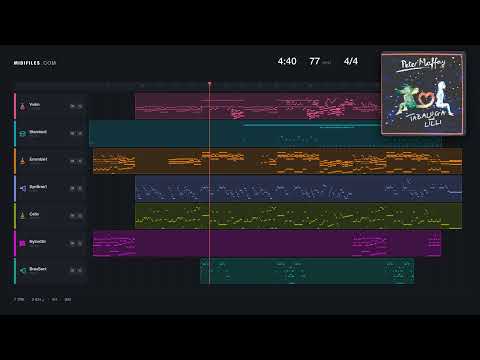This screenshot has width=480, height=360.
Task: Mute the blue-violet track
Action: (x=72, y=188)
